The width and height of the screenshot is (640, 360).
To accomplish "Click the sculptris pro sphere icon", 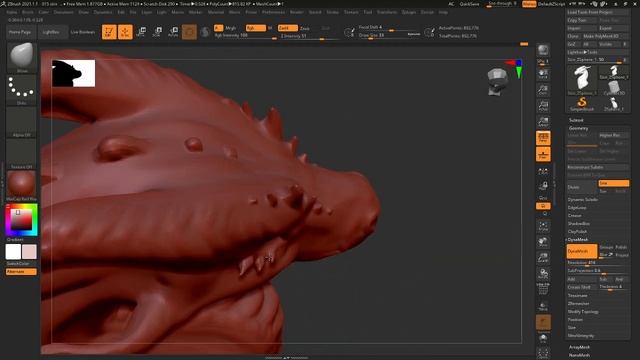I will tap(205, 32).
